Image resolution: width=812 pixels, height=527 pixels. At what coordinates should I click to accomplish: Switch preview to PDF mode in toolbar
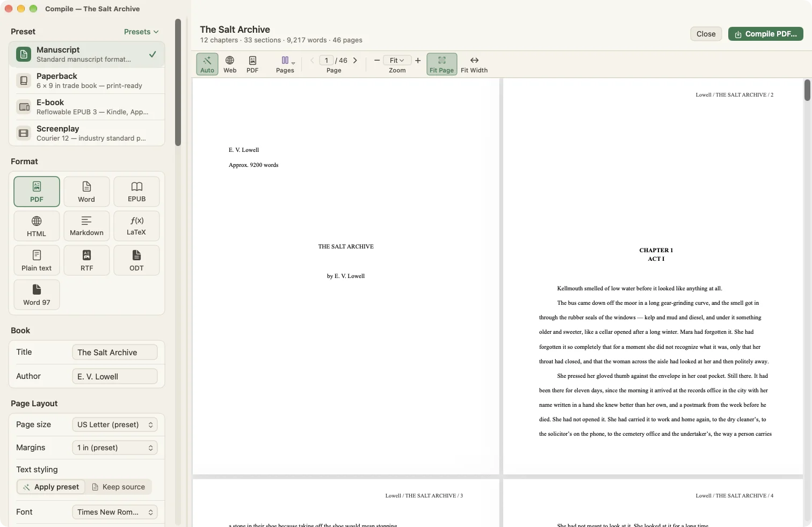[x=252, y=64]
